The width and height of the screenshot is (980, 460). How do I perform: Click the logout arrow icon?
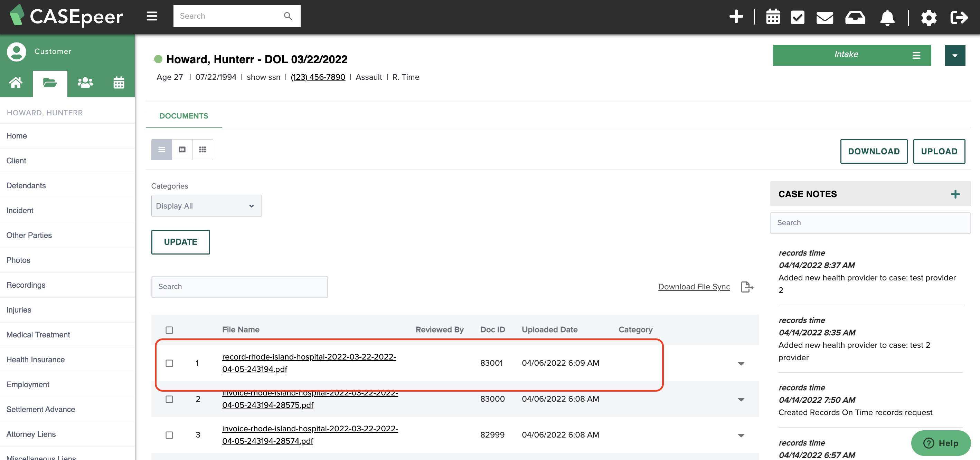coord(959,17)
